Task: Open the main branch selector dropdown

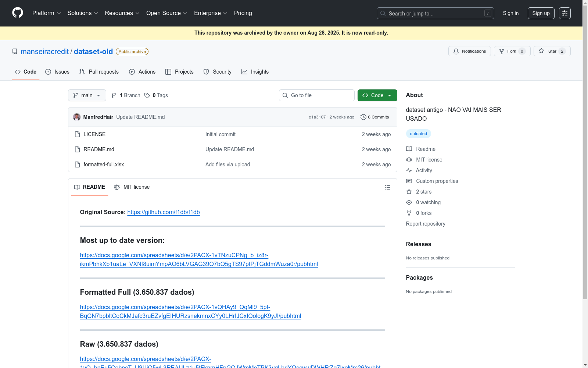Action: coord(87,95)
